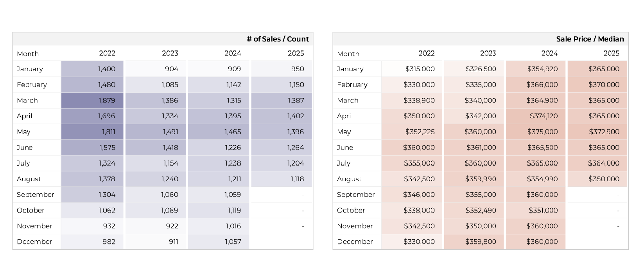Click the May 2022 median price $352,225
This screenshot has width=644, height=265.
(x=412, y=132)
